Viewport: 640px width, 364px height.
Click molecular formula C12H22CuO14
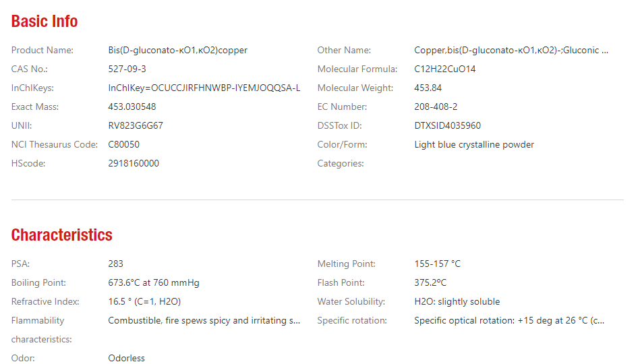point(445,69)
